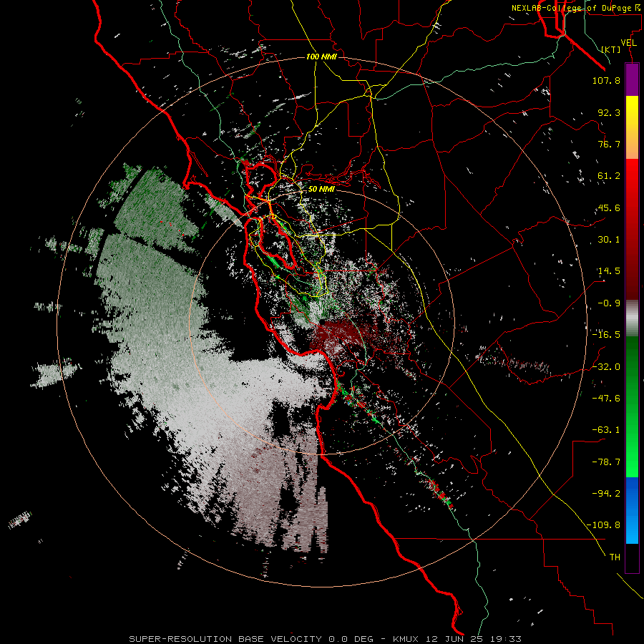Select the -32.0 velocity scale value
The height and width of the screenshot is (644, 644).
coord(606,367)
